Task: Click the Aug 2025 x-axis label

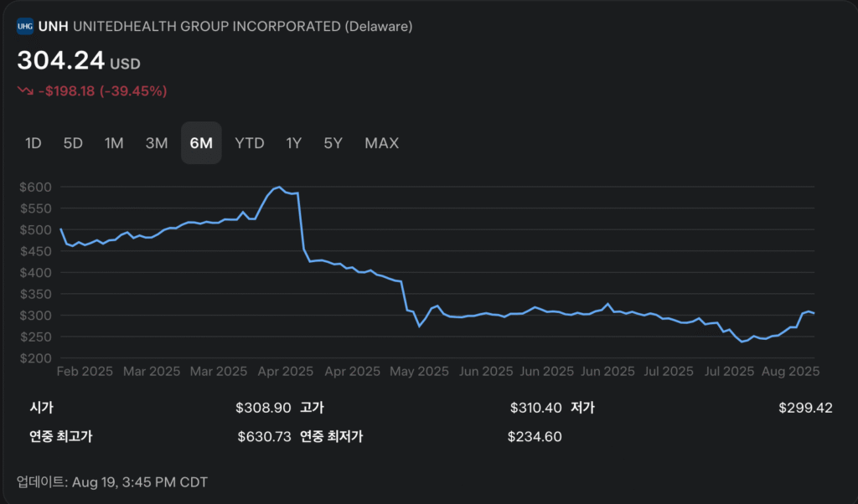Action: (x=791, y=371)
